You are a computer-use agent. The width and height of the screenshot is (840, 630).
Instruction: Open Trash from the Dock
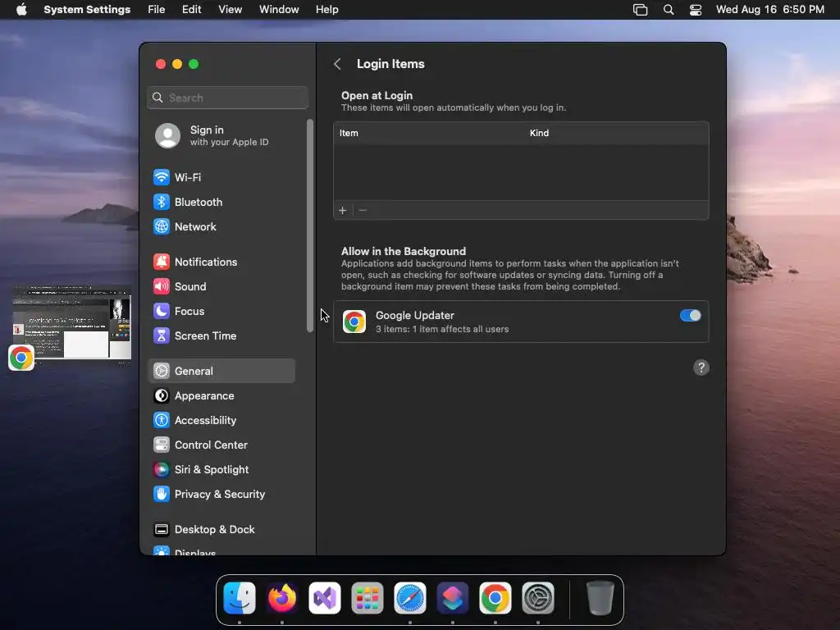(x=600, y=598)
